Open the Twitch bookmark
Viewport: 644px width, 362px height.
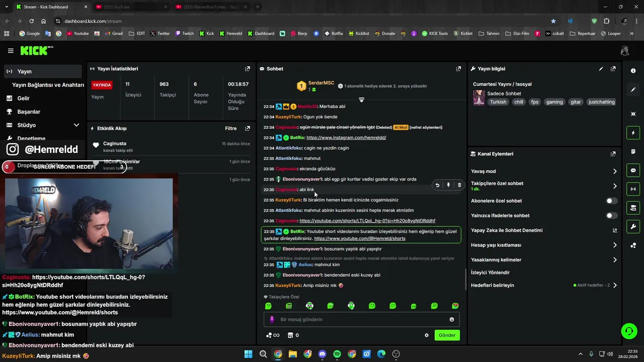(185, 34)
